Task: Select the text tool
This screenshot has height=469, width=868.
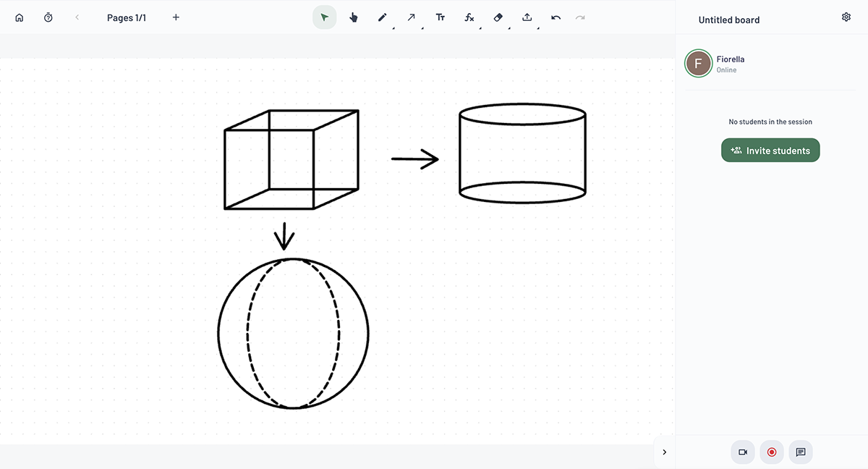Action: click(x=441, y=17)
